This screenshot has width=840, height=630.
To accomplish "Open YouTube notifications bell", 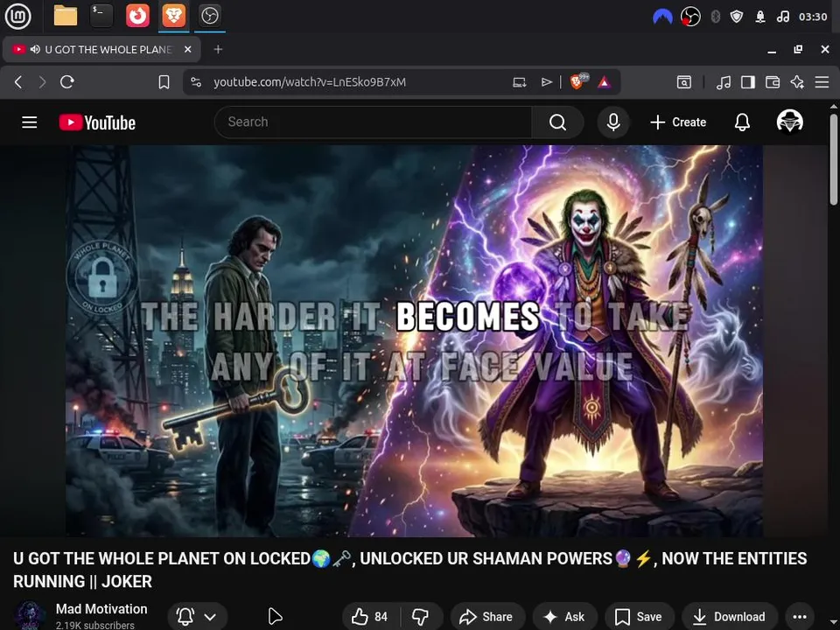I will point(742,122).
